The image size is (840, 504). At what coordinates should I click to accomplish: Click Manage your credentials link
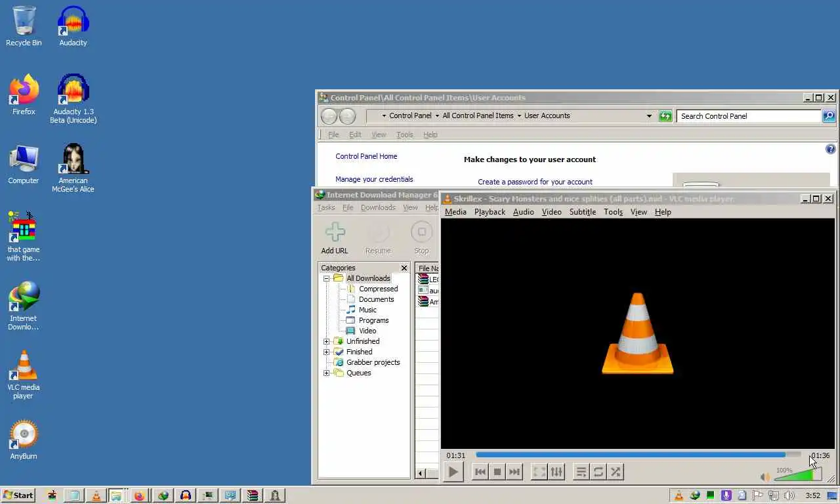[x=374, y=179]
